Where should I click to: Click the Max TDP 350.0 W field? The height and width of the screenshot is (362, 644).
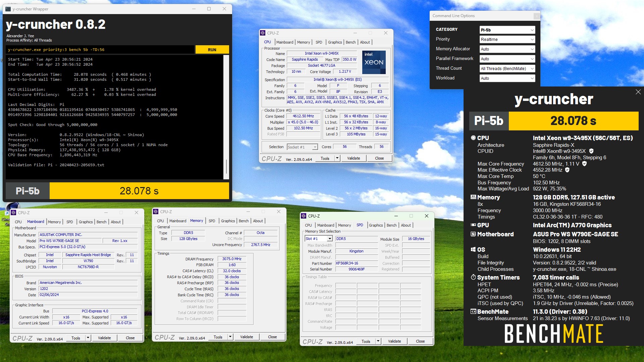pyautogui.click(x=350, y=59)
